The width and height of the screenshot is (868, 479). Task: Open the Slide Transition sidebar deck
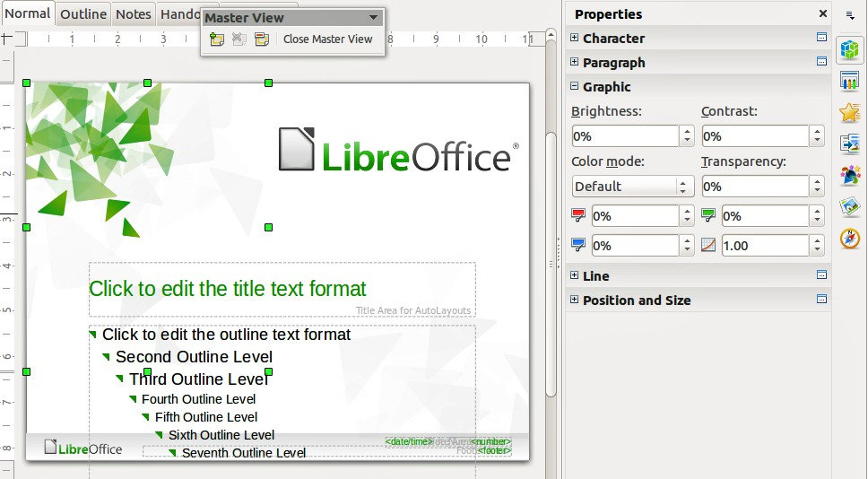849,144
